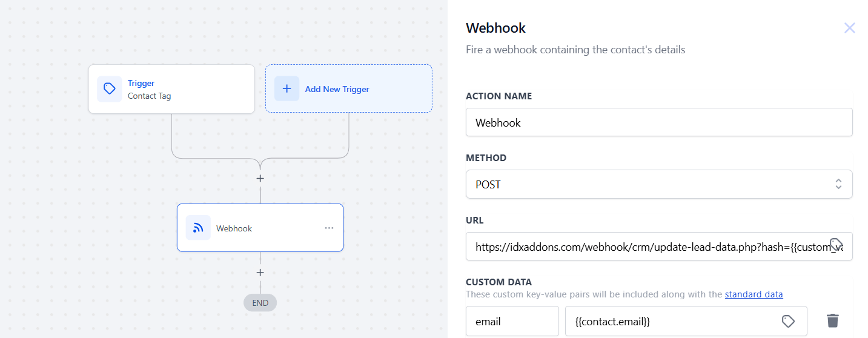Add a step above the Webhook node
868x338 pixels.
pos(260,179)
